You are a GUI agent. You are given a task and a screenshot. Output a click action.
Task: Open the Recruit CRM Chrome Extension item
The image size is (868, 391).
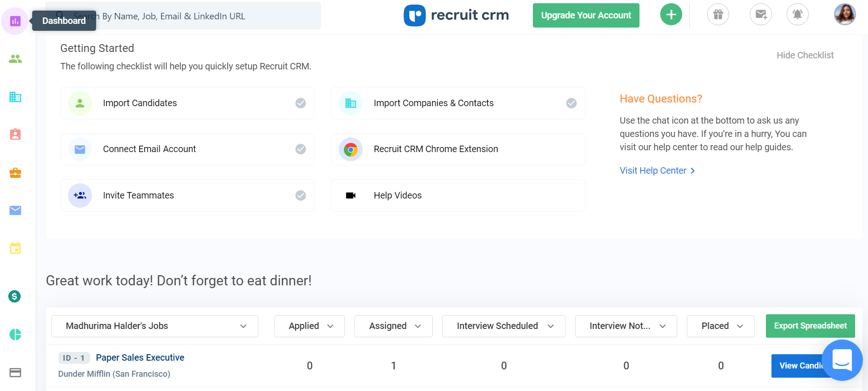point(458,149)
